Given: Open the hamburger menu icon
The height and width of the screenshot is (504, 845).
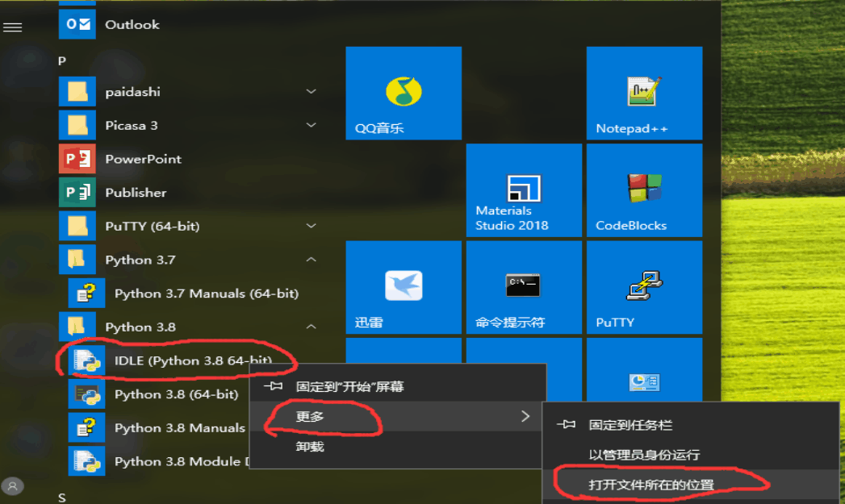Looking at the screenshot, I should pos(12,27).
